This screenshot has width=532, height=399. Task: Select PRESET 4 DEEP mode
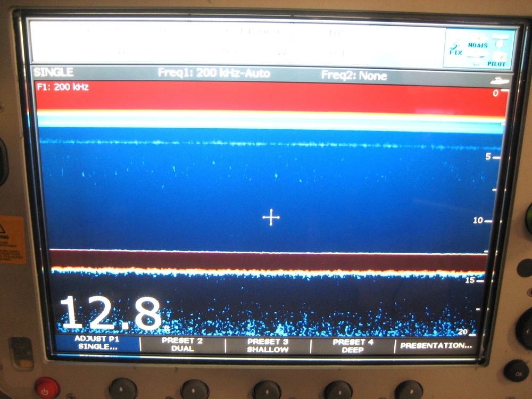[352, 345]
